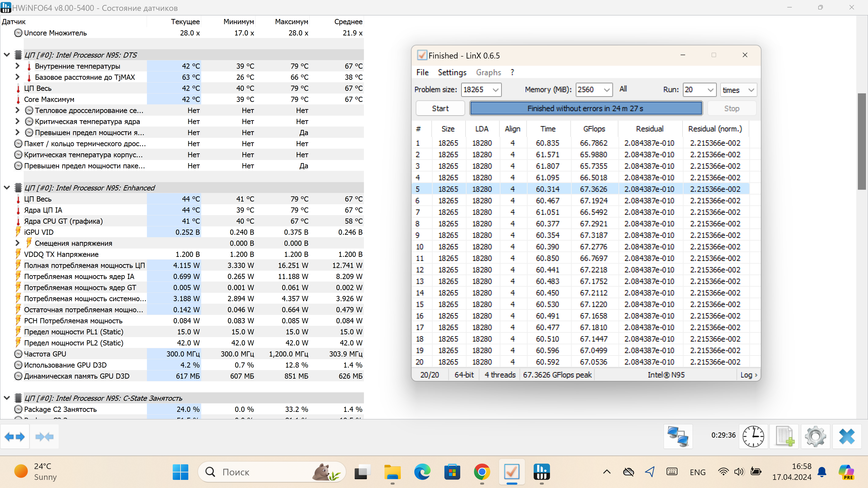Click the HWiNFO collapse columns arrows icon
The height and width of the screenshot is (488, 868).
[x=44, y=437]
